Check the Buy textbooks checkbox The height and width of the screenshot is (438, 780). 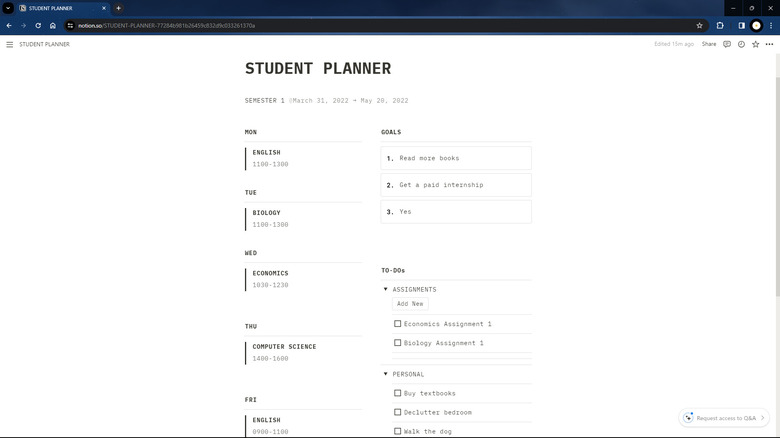397,393
